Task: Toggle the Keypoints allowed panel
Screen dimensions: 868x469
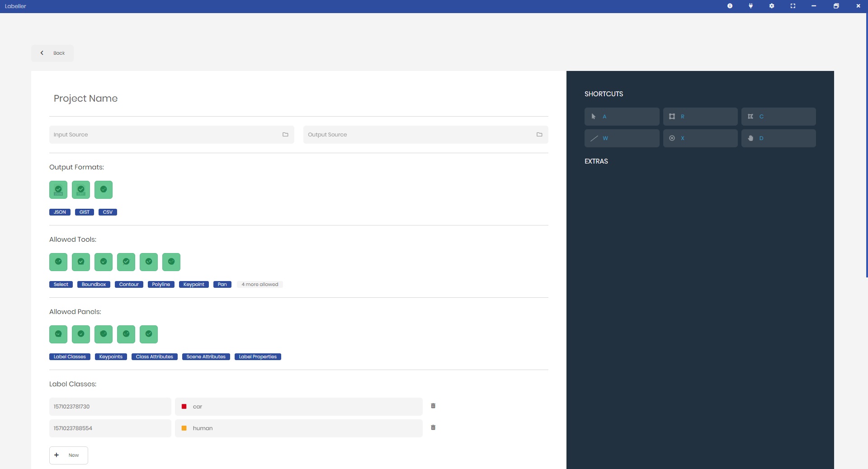Action: 81,334
